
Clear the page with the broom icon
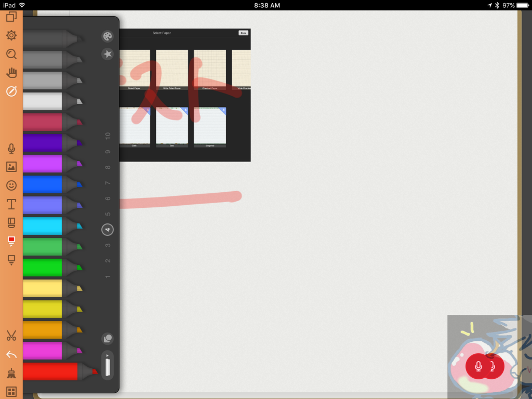11,373
